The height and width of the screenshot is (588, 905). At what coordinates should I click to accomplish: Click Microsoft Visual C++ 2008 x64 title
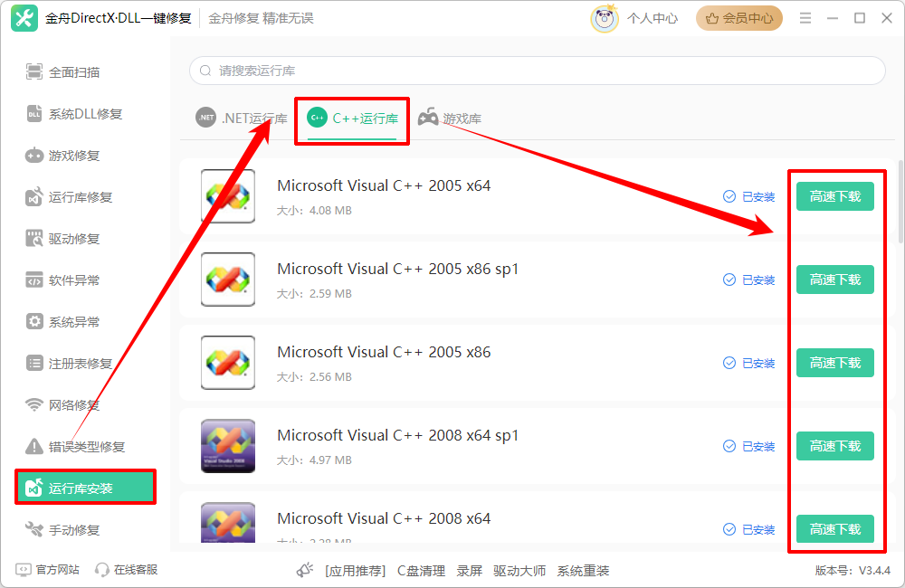(x=384, y=518)
